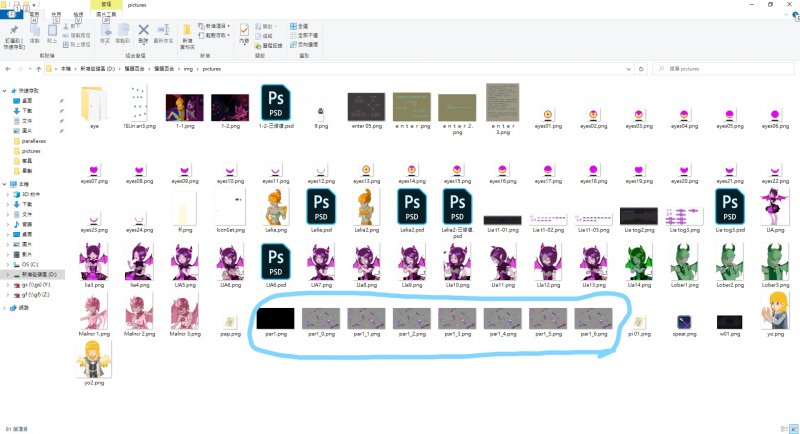Select the Lober1.png green thumbnail
Image resolution: width=800 pixels, height=434 pixels.
click(x=684, y=261)
